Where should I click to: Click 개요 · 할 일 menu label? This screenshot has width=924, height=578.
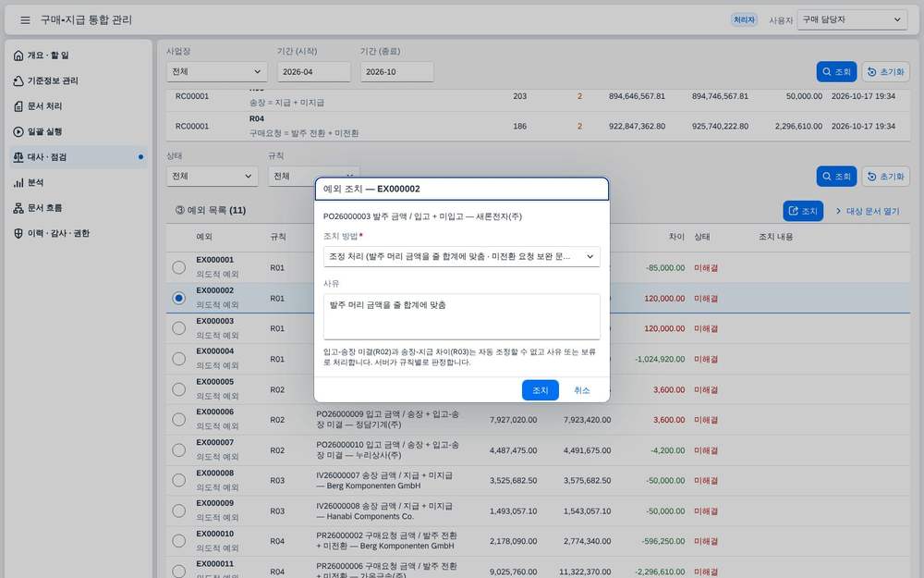click(48, 55)
